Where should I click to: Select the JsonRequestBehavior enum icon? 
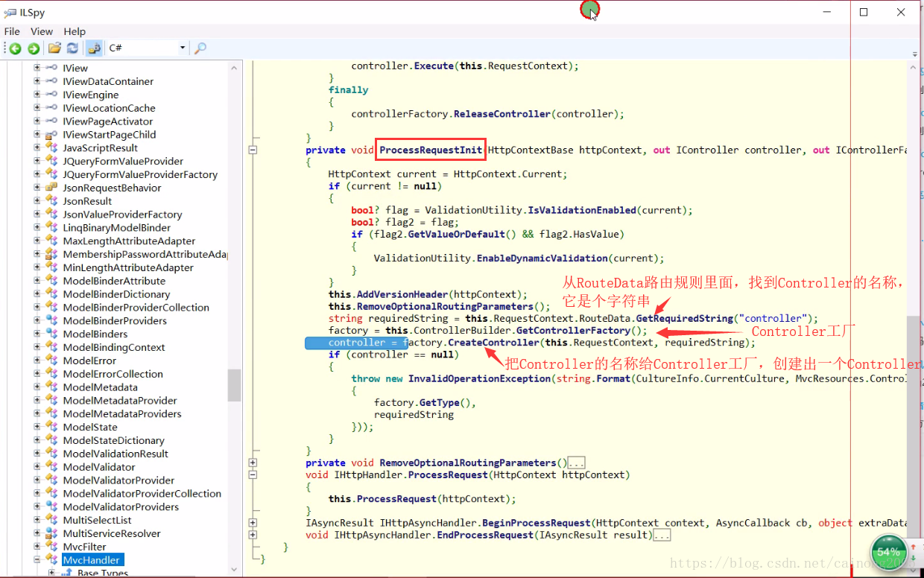coord(51,188)
